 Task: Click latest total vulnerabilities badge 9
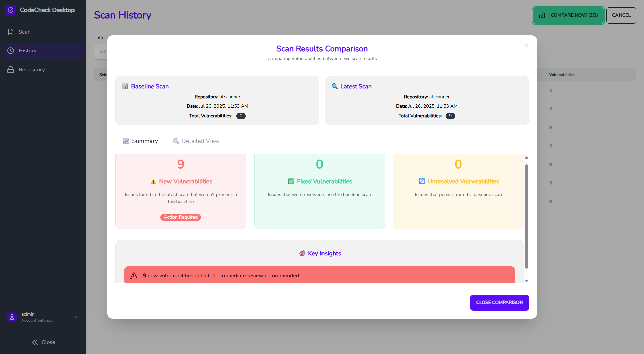tap(450, 116)
